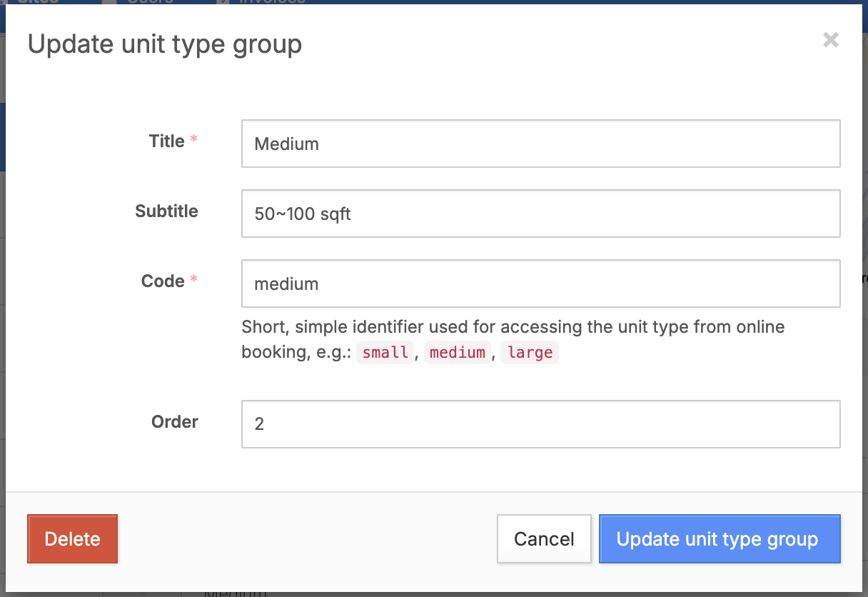Click the Code field help description text
This screenshot has width=868, height=597.
513,328
